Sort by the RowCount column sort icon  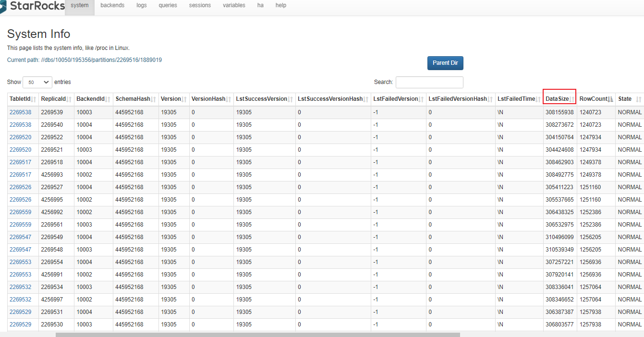(611, 99)
